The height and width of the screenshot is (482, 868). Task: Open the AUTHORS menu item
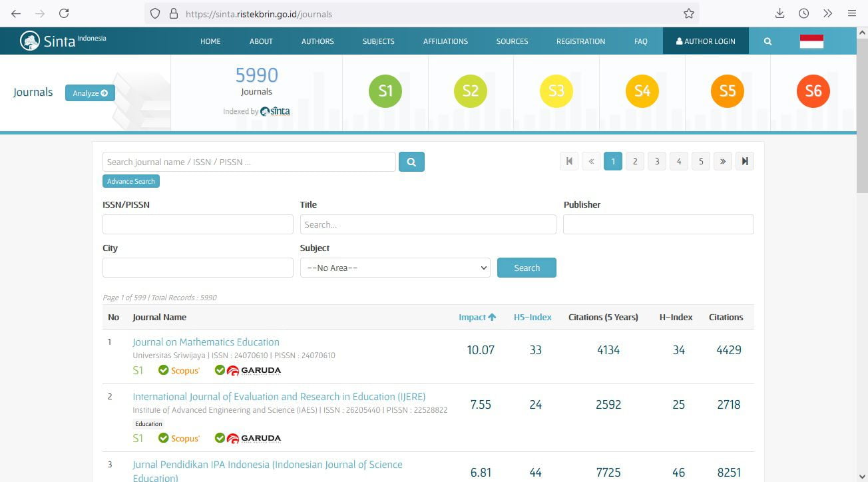(318, 41)
